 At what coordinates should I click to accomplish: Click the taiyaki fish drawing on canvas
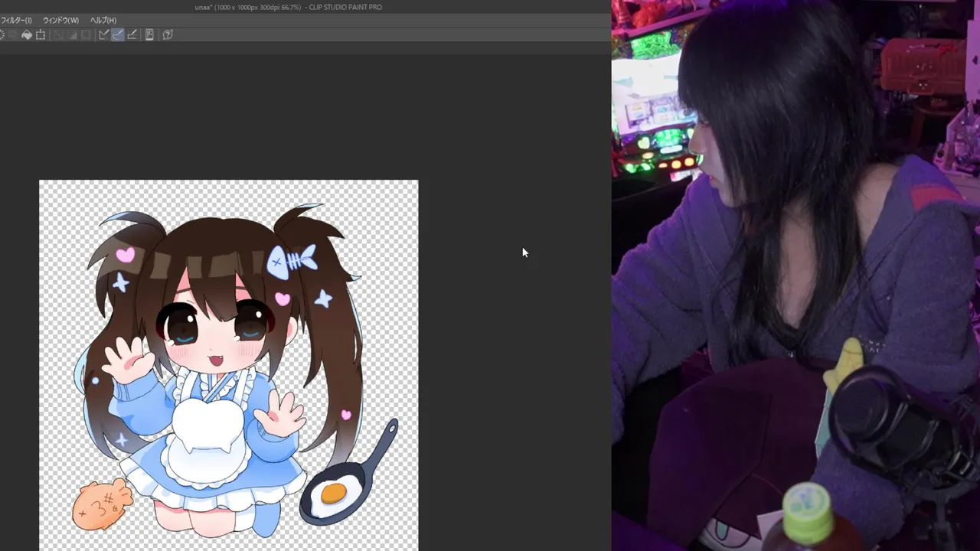click(102, 504)
